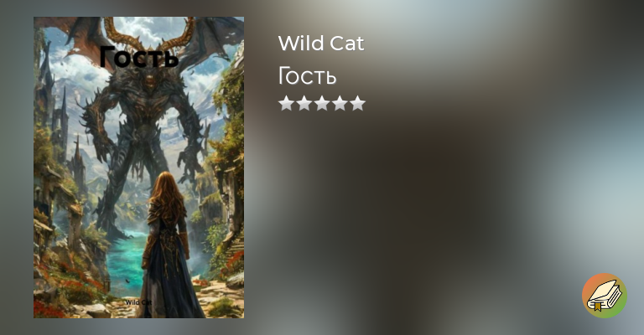Click the golden antlers on the cover
Screen dimensions: 644x335
pos(148,33)
